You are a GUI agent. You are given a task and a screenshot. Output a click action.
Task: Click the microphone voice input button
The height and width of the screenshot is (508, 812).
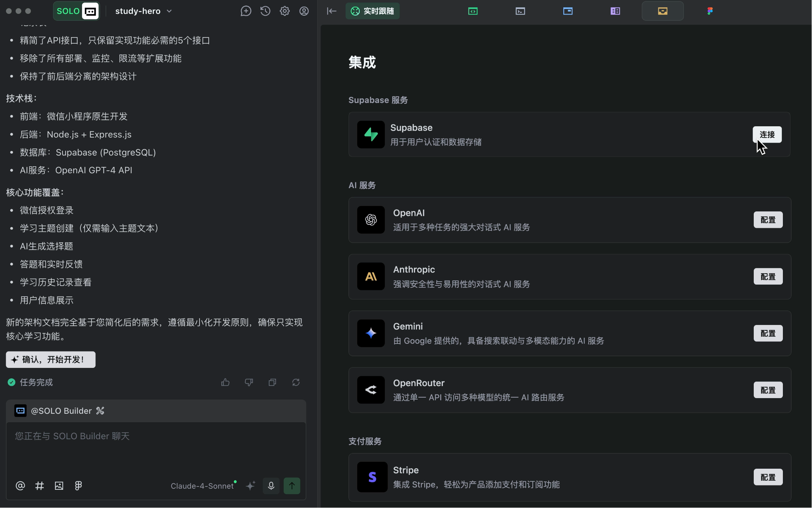point(271,485)
